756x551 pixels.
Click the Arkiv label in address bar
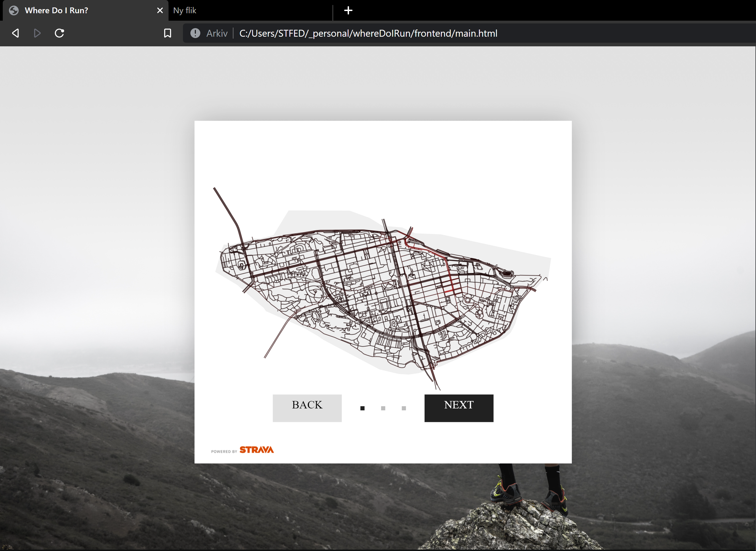[x=217, y=33]
